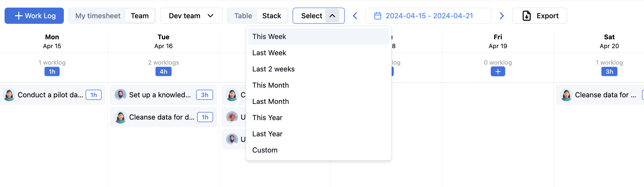Open the date range picker field
The height and width of the screenshot is (187, 644).
click(x=428, y=16)
